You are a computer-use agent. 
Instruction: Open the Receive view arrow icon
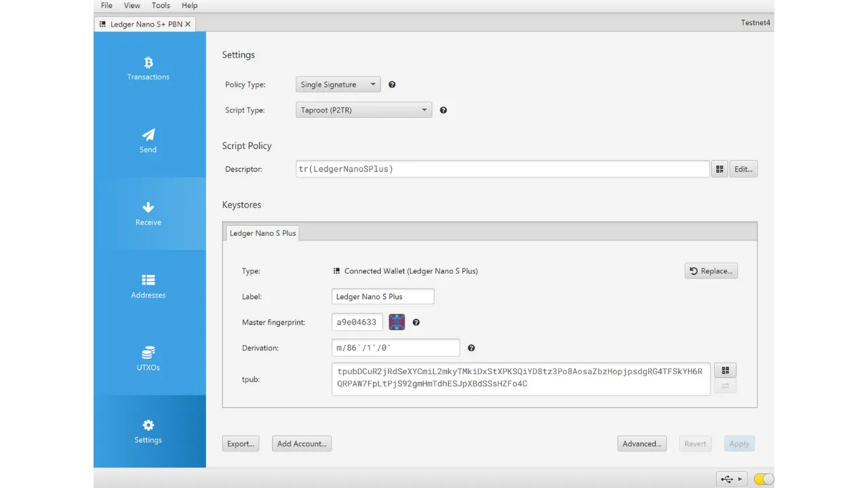point(149,207)
